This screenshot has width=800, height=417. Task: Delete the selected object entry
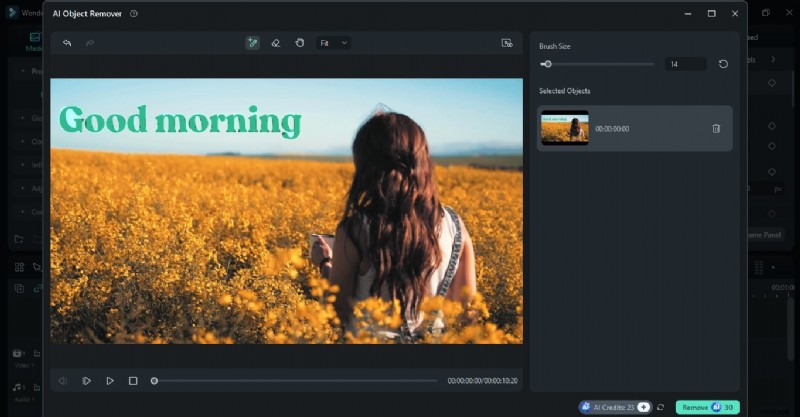click(x=716, y=129)
